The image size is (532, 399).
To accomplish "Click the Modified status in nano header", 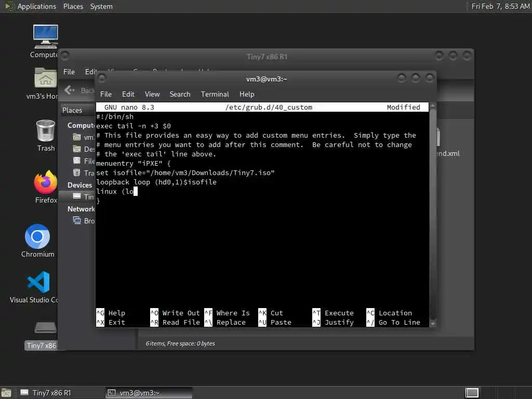I will pyautogui.click(x=403, y=107).
